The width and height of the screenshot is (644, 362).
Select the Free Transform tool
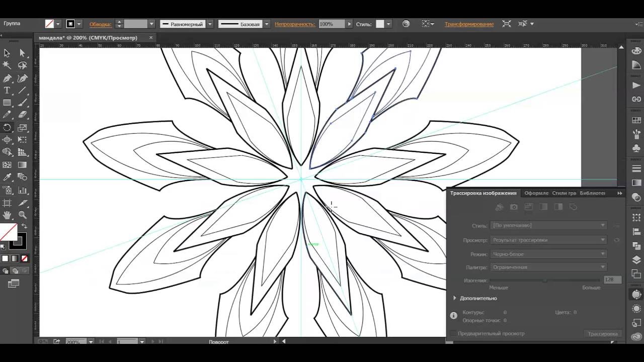tap(22, 140)
